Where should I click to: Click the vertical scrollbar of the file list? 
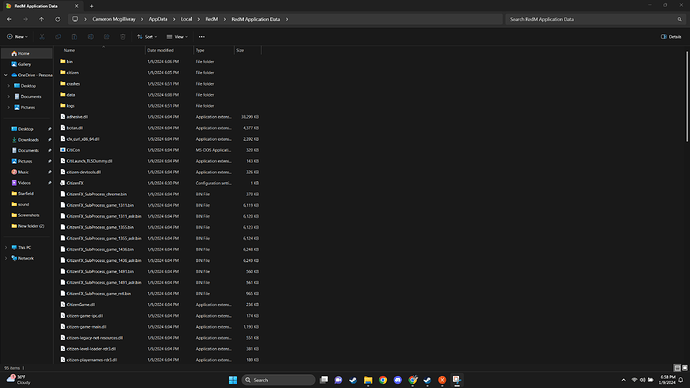click(x=686, y=97)
